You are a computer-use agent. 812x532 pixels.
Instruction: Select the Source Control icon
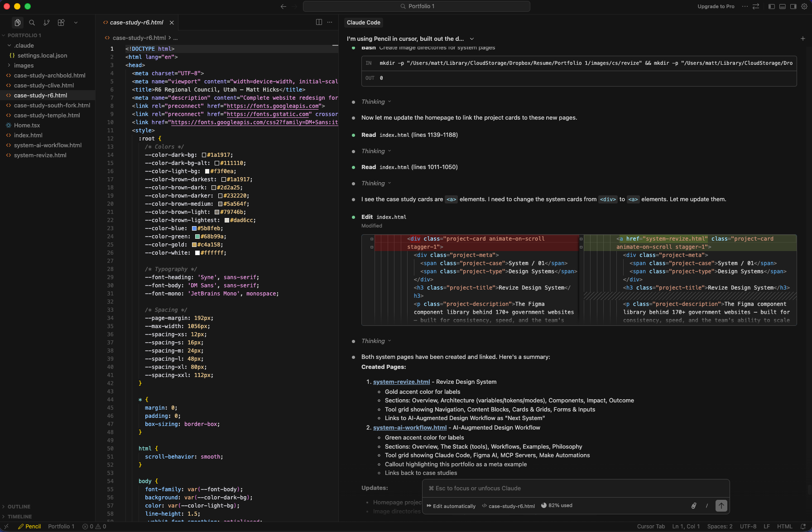click(47, 22)
